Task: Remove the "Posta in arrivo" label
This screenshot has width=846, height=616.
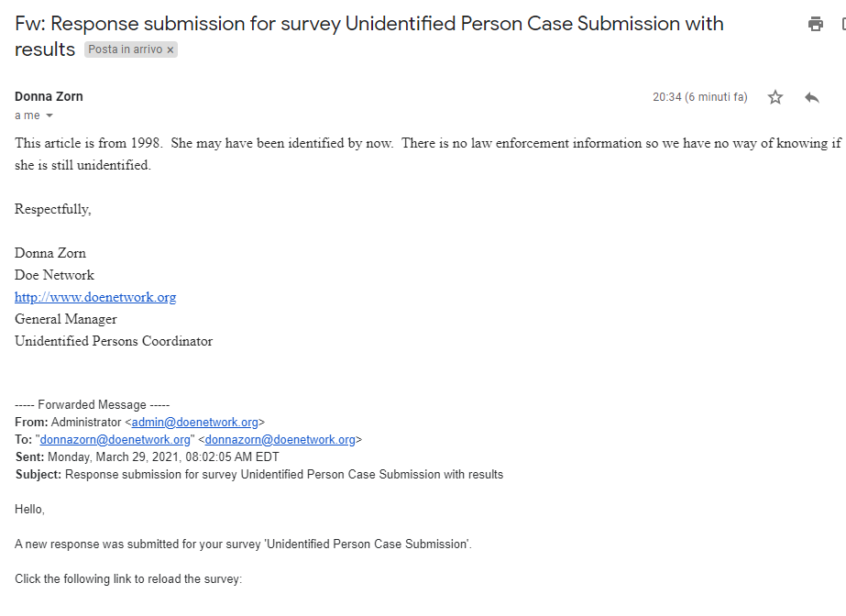Action: [170, 49]
